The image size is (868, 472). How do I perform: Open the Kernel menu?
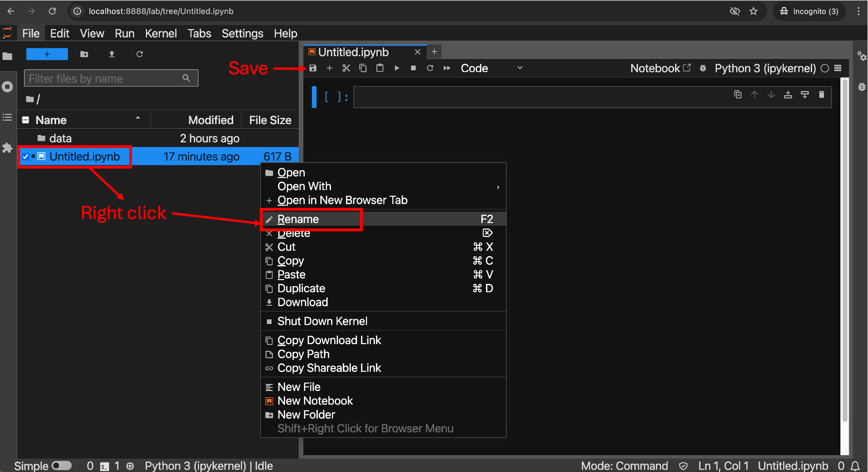pyautogui.click(x=161, y=34)
